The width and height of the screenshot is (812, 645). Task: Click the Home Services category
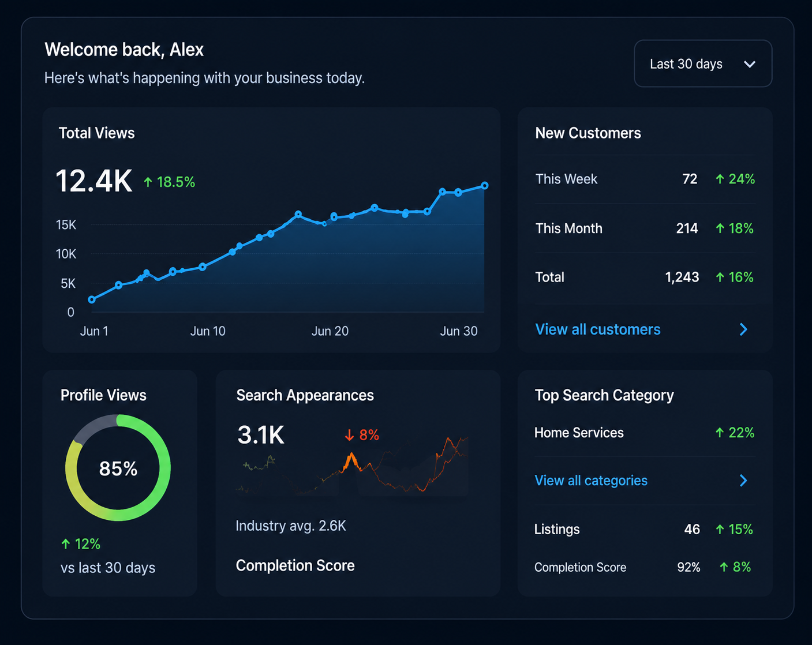coord(579,433)
